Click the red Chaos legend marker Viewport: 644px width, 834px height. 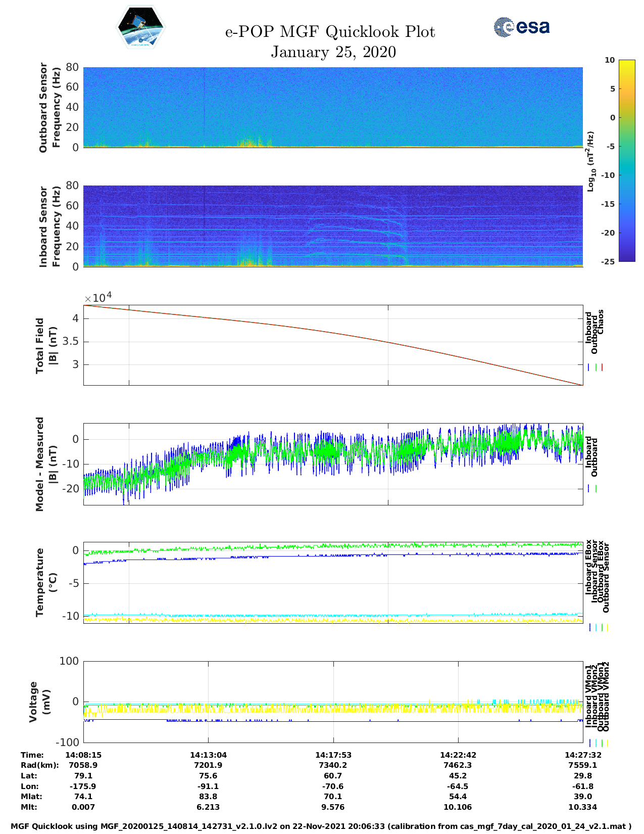(x=602, y=367)
